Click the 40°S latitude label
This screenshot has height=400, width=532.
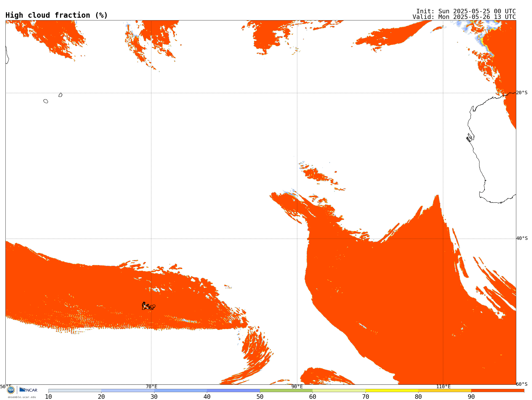click(x=522, y=238)
